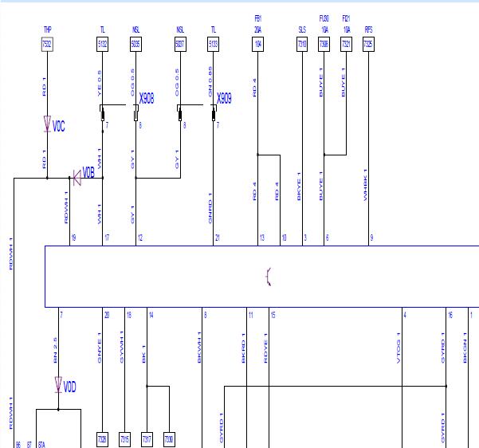The height and width of the screenshot is (448, 479).
Task: Select the transistor symbol inside the module
Action: click(269, 277)
